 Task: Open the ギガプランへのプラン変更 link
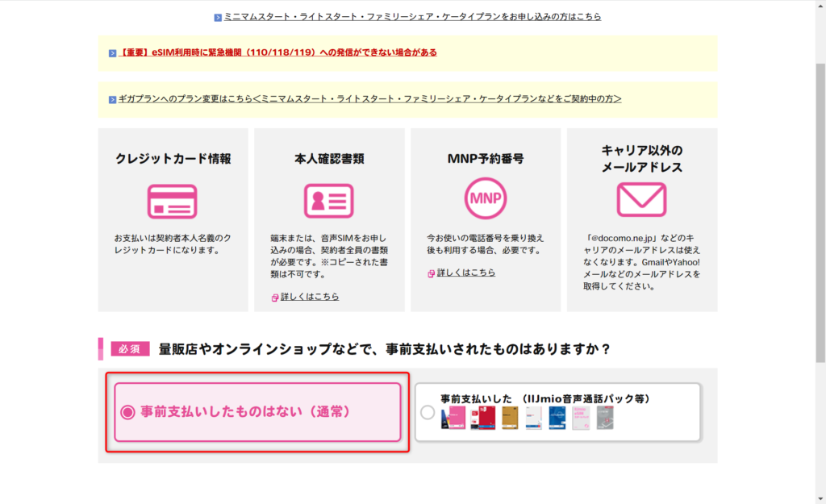(x=369, y=99)
